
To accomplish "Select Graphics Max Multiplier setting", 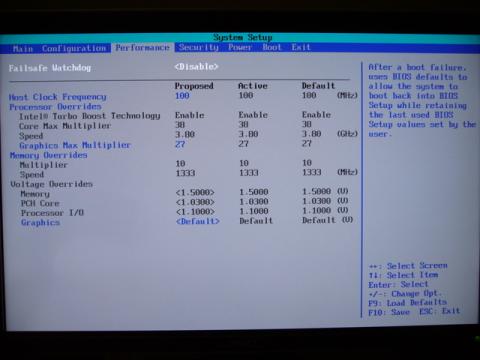I will [75, 145].
